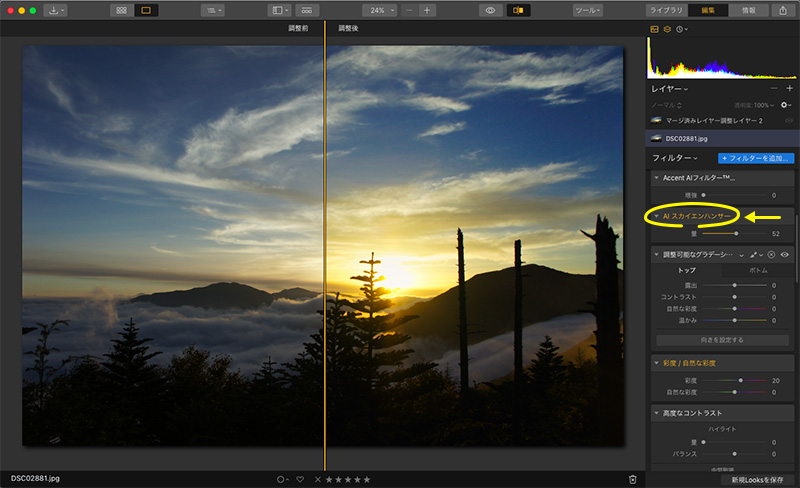
Task: Add a new layer with plus button
Action: pyautogui.click(x=789, y=88)
